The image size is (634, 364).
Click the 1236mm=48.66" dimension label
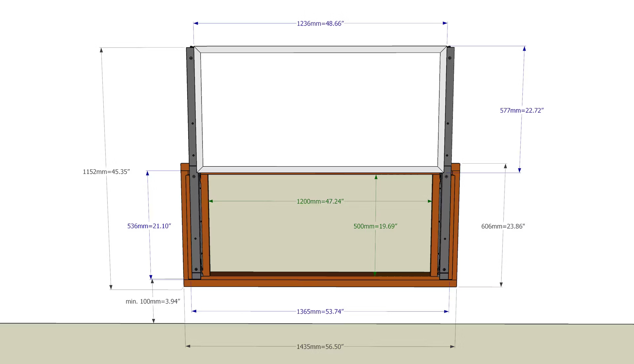[x=320, y=23]
